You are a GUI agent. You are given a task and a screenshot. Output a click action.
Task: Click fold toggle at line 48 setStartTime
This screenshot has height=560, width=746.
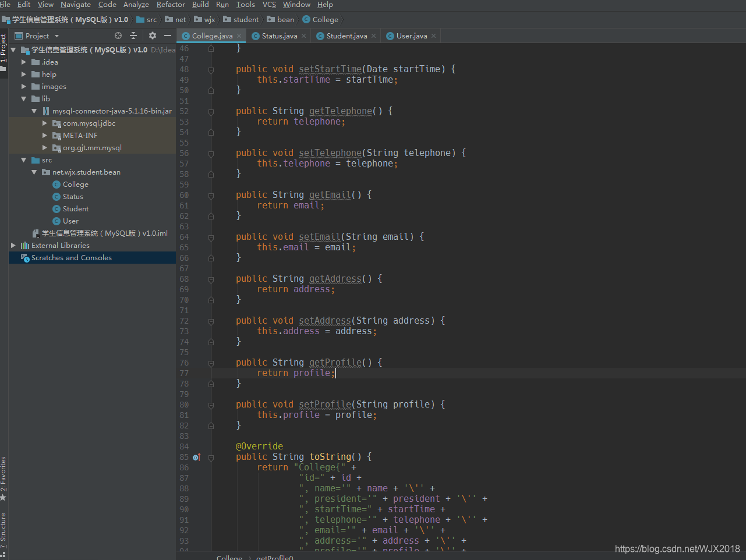211,69
